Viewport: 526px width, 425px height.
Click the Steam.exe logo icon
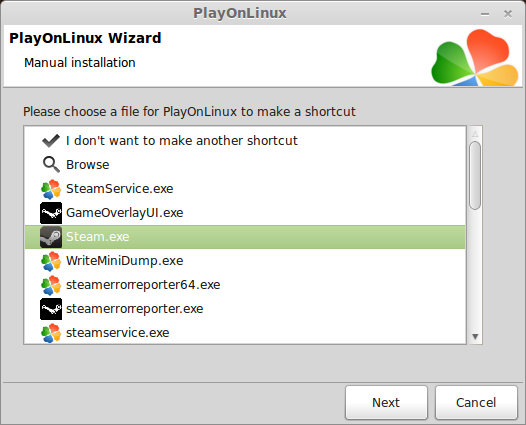pos(51,237)
